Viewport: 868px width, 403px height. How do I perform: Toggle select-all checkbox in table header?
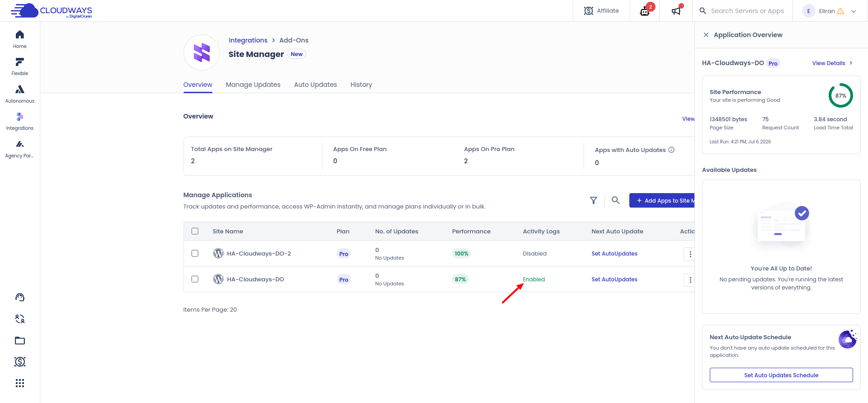click(195, 231)
